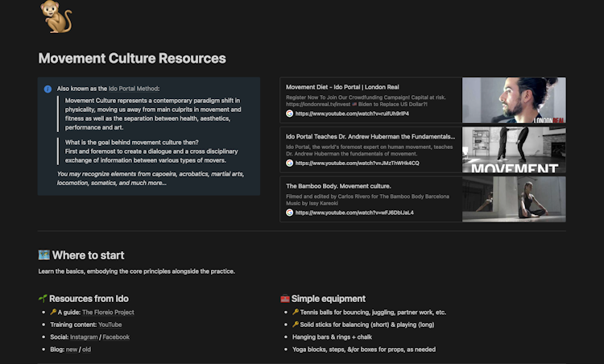Image resolution: width=604 pixels, height=364 pixels.
Task: Click the London Real video thumbnail
Action: (514, 100)
